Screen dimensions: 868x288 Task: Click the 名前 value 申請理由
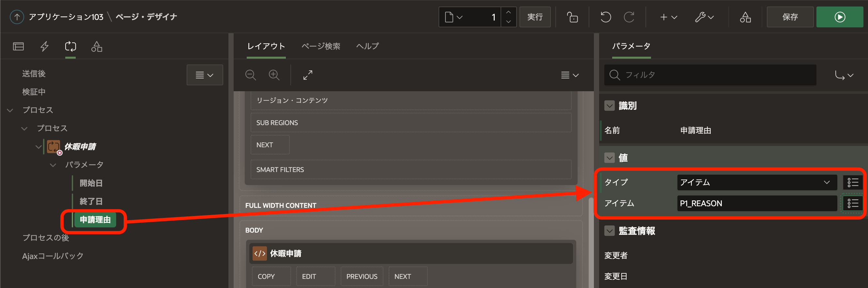(x=695, y=130)
